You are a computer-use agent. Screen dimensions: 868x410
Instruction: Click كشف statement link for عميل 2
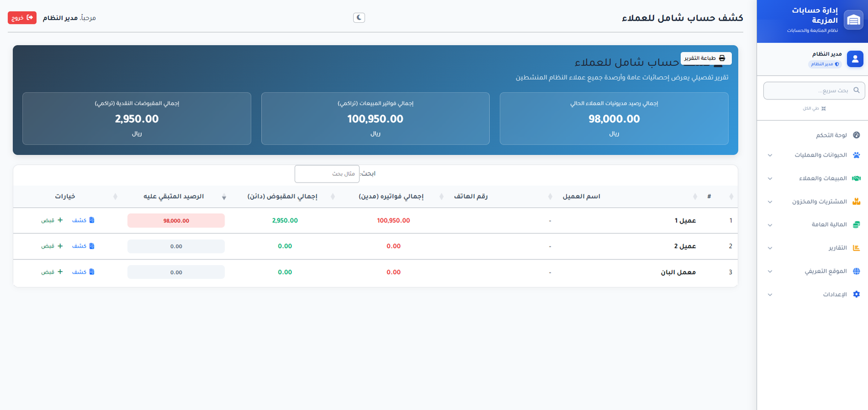click(84, 246)
